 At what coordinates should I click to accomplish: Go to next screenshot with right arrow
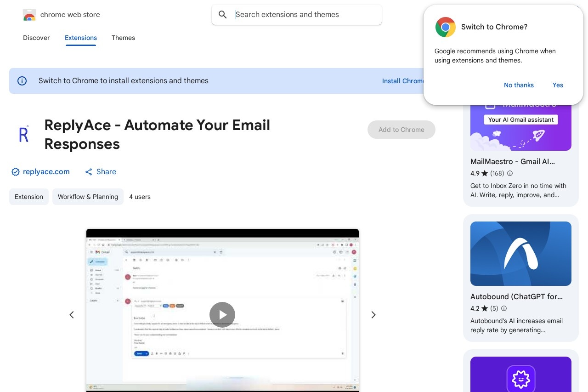click(373, 315)
